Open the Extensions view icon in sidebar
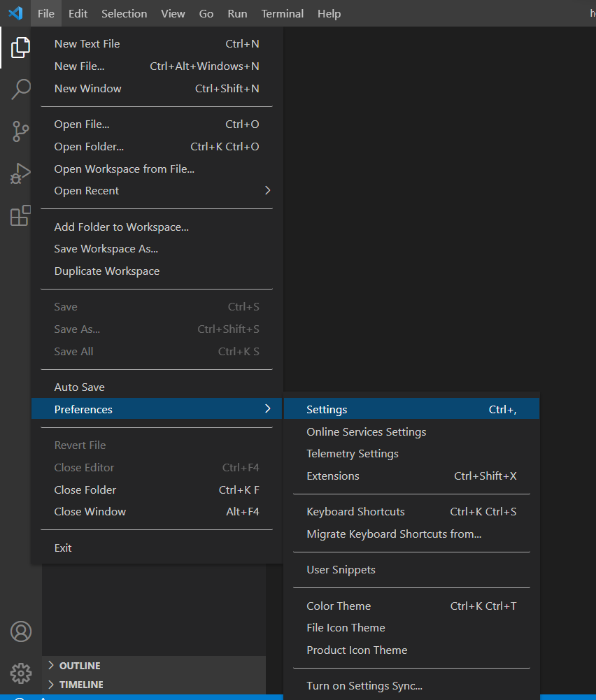This screenshot has width=596, height=700. click(x=20, y=215)
